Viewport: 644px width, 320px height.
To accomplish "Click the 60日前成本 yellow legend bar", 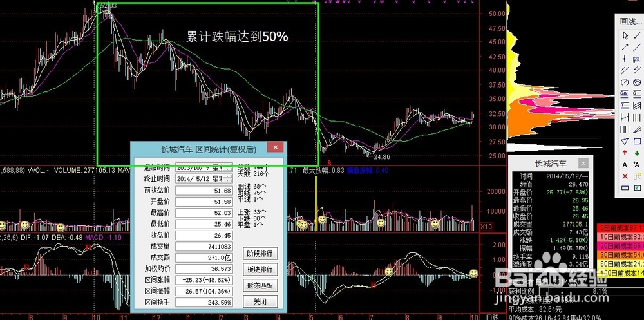I will (621, 264).
